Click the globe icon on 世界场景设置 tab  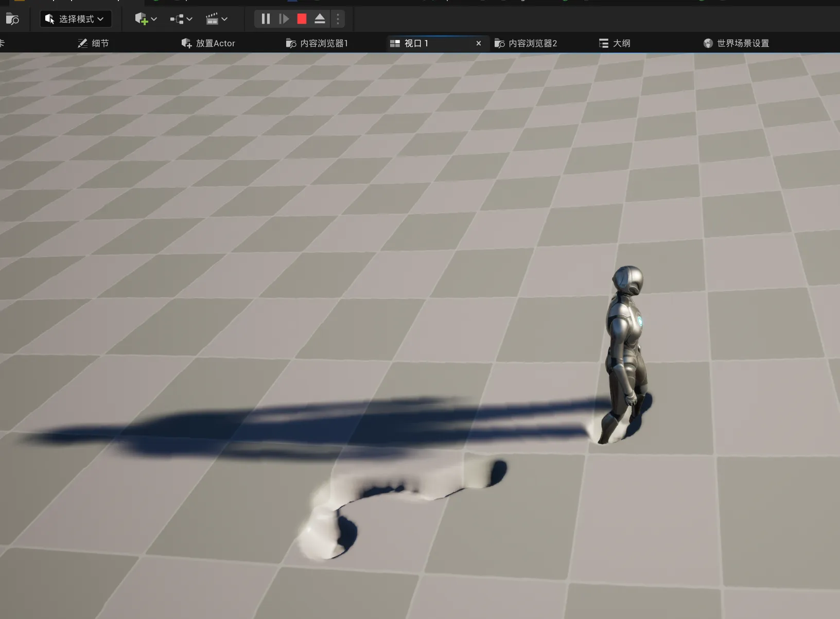tap(708, 43)
